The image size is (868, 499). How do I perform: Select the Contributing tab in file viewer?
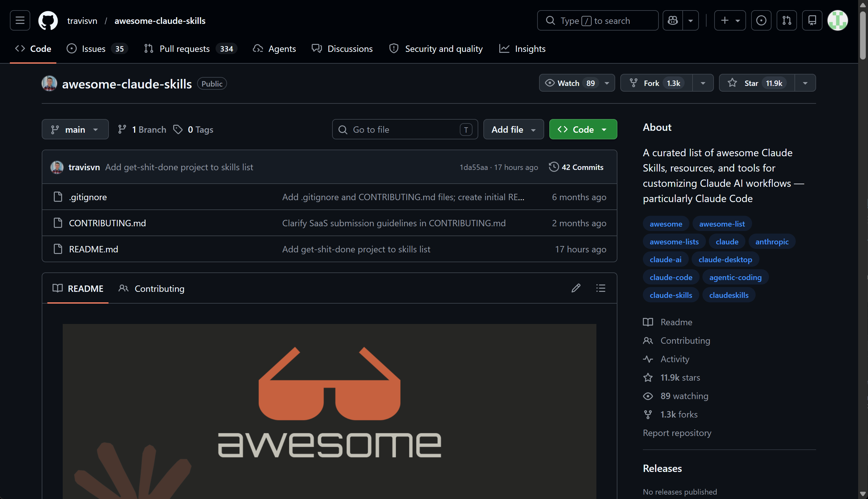[151, 288]
